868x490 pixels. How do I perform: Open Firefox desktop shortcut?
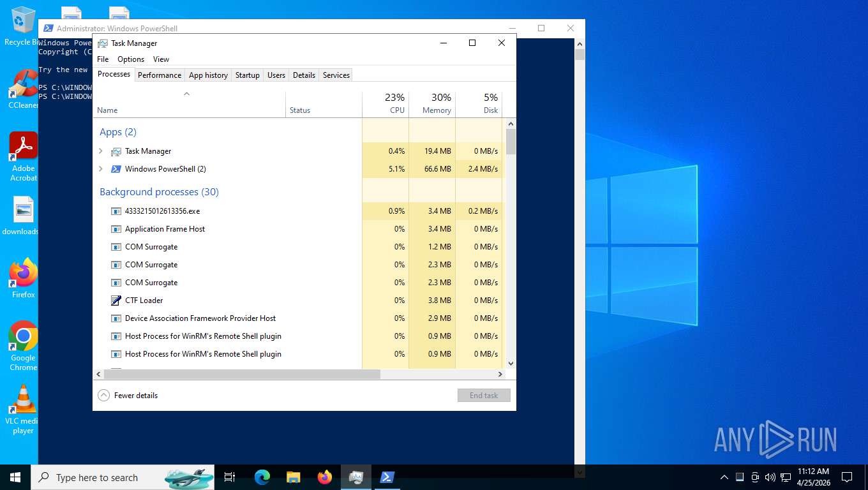23,278
